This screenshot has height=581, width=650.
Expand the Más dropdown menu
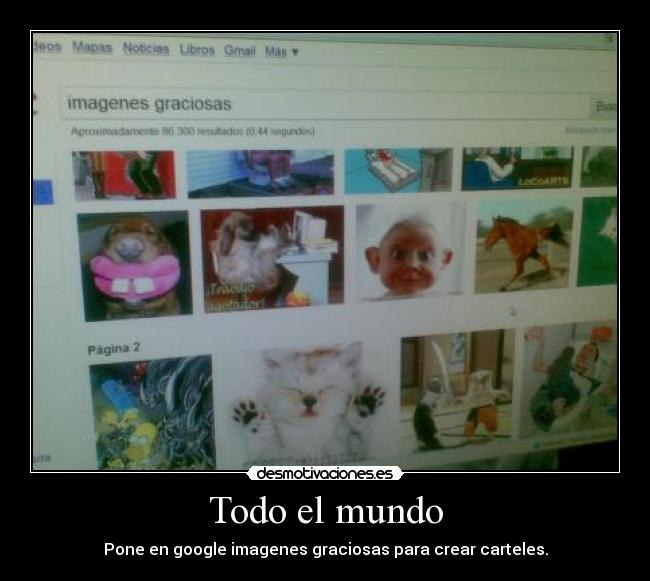[x=281, y=52]
